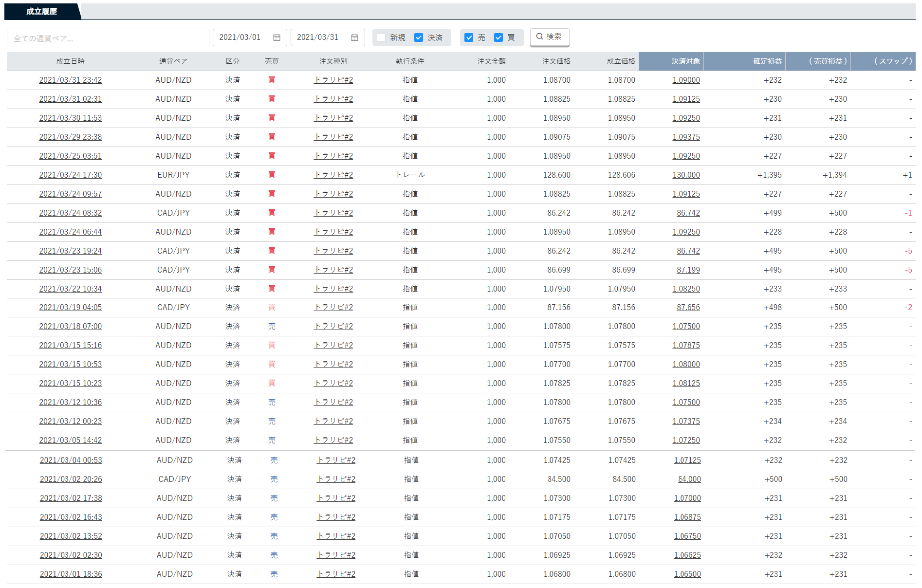Click the magnifier search button 検索
922x588 pixels.
point(549,37)
